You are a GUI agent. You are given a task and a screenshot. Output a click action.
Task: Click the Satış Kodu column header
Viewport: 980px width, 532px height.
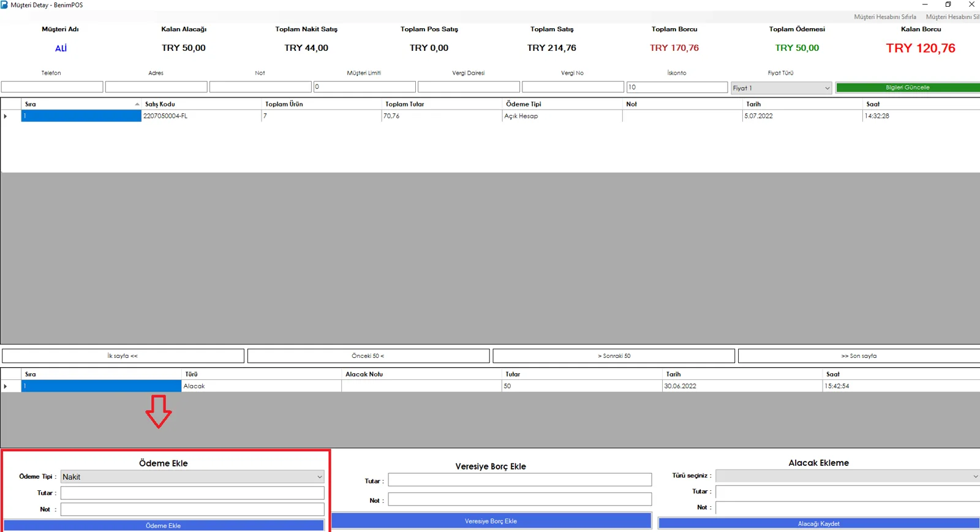pos(202,104)
